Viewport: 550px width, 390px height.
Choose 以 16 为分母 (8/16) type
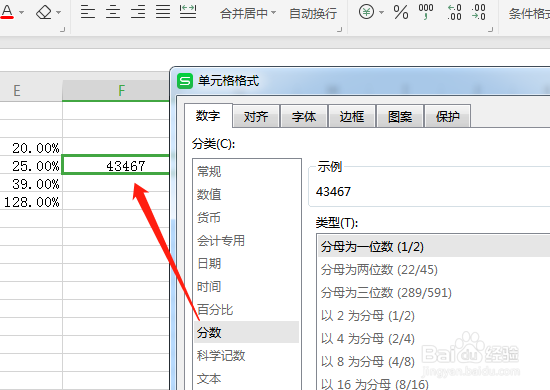(x=434, y=383)
